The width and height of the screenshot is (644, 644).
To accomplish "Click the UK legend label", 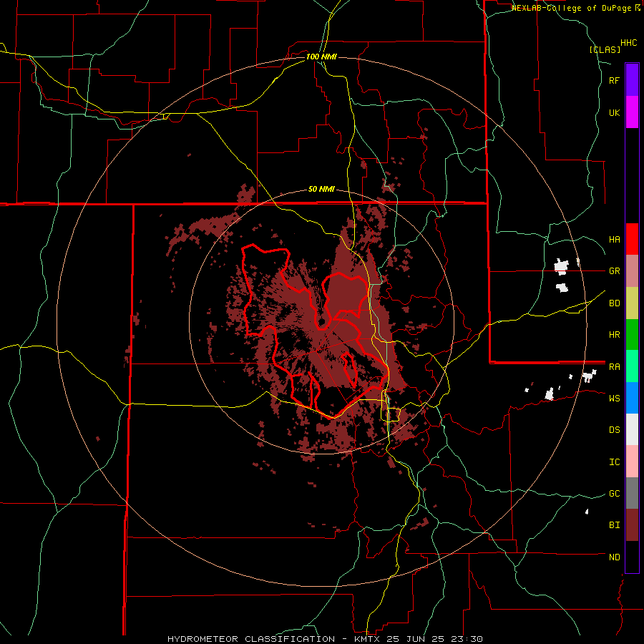I will click(x=615, y=112).
